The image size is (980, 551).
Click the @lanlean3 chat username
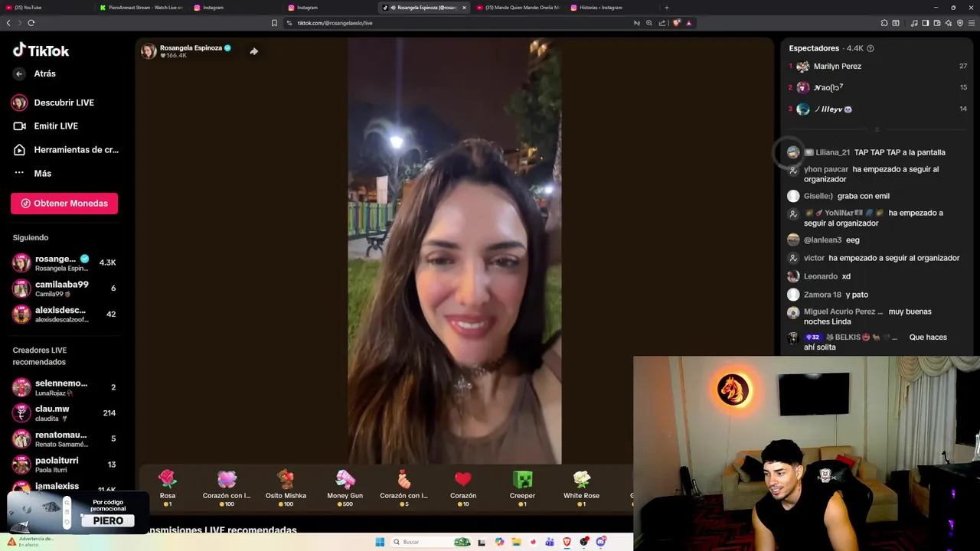click(x=822, y=240)
